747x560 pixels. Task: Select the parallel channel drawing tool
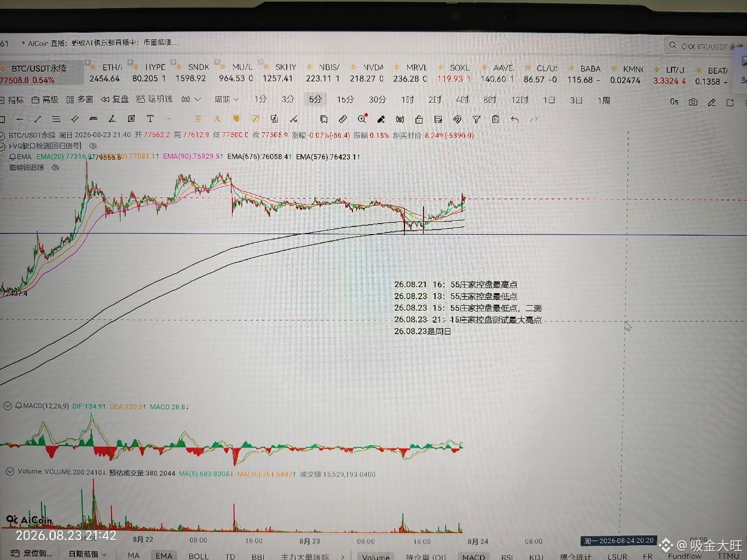[75, 119]
